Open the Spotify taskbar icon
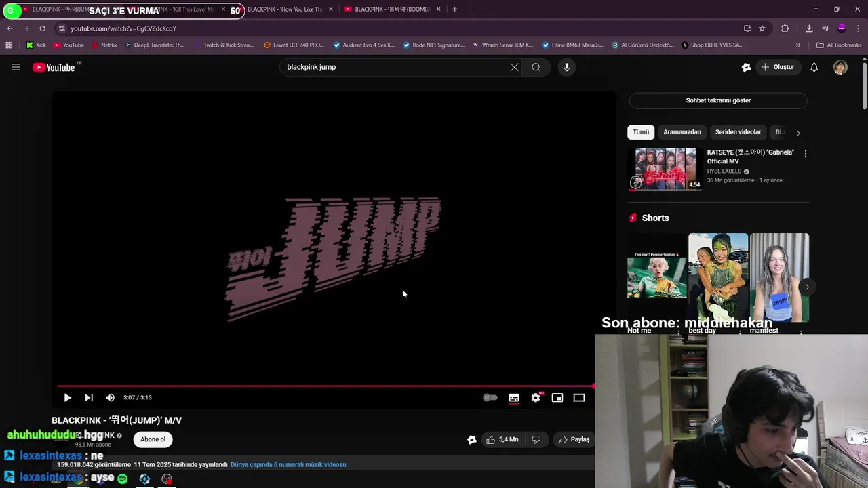The height and width of the screenshot is (488, 868). pos(123,479)
